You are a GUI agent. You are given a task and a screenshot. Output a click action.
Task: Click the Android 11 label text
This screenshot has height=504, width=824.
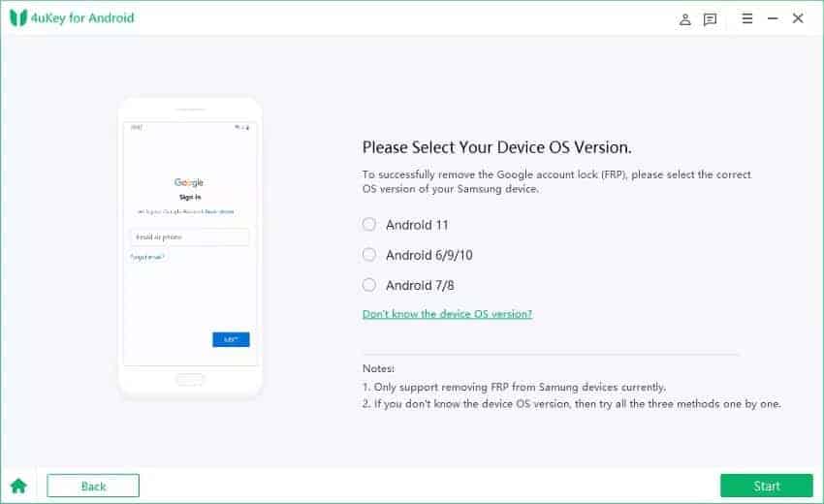(x=417, y=225)
